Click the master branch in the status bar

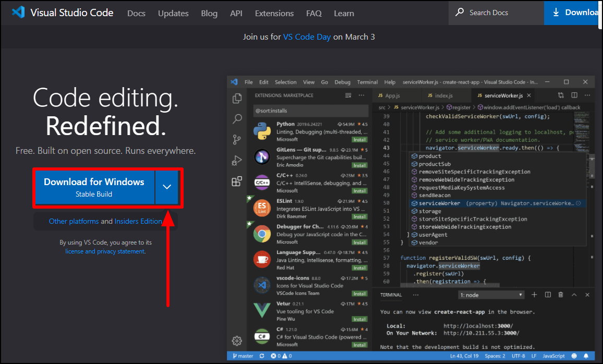[243, 356]
